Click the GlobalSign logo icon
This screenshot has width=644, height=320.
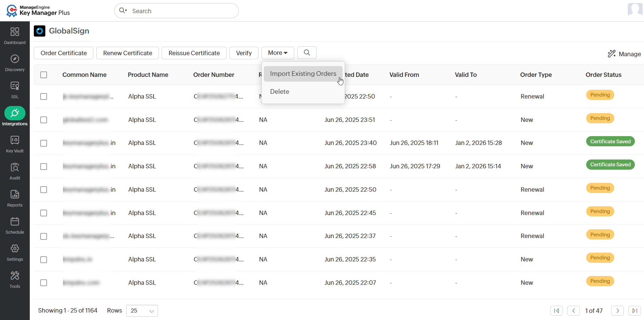click(x=40, y=31)
